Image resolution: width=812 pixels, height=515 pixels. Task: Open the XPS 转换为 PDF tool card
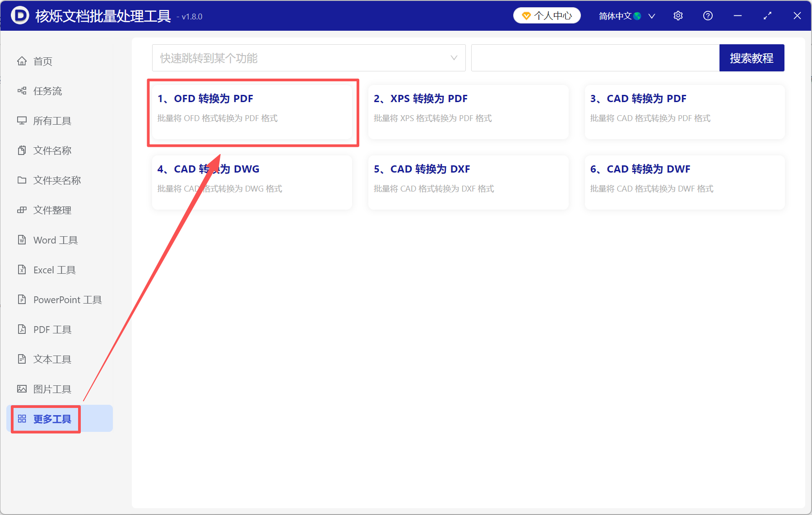[468, 112]
